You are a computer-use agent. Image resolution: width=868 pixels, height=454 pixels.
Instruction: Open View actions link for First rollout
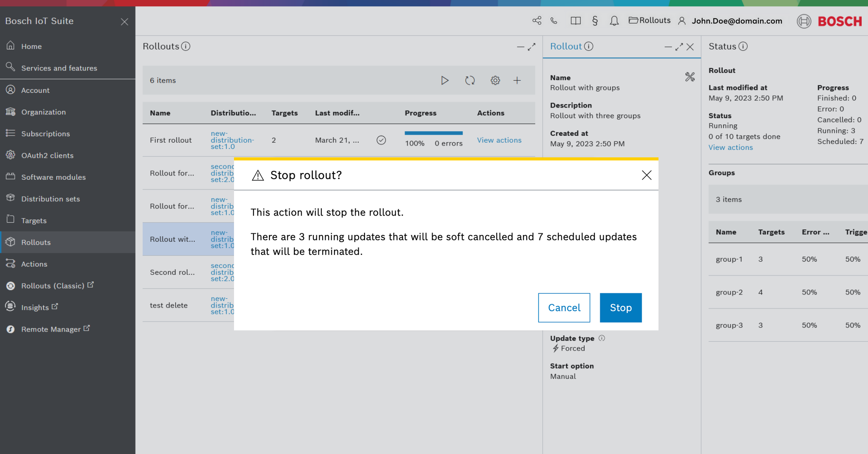tap(499, 140)
